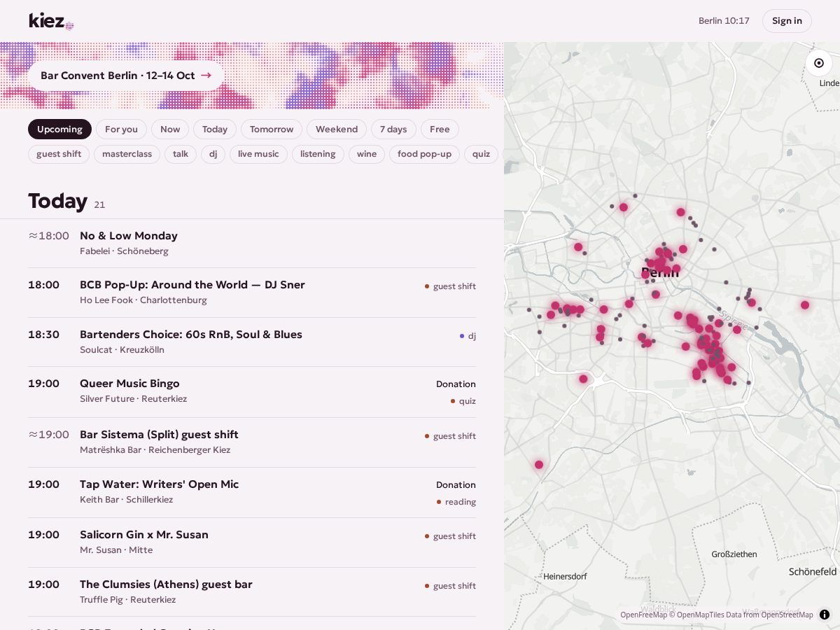Image resolution: width=840 pixels, height=630 pixels.
Task: Open No & Low Monday event
Action: 252,243
